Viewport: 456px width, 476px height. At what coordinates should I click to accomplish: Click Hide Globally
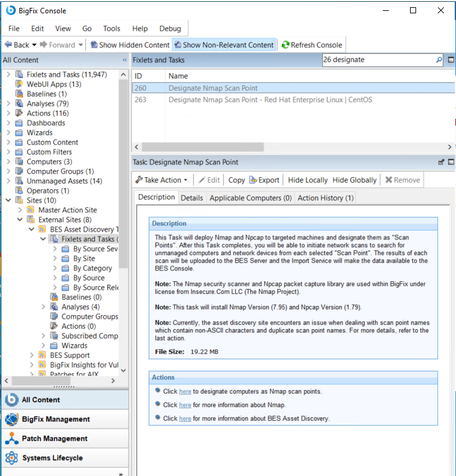tap(354, 180)
